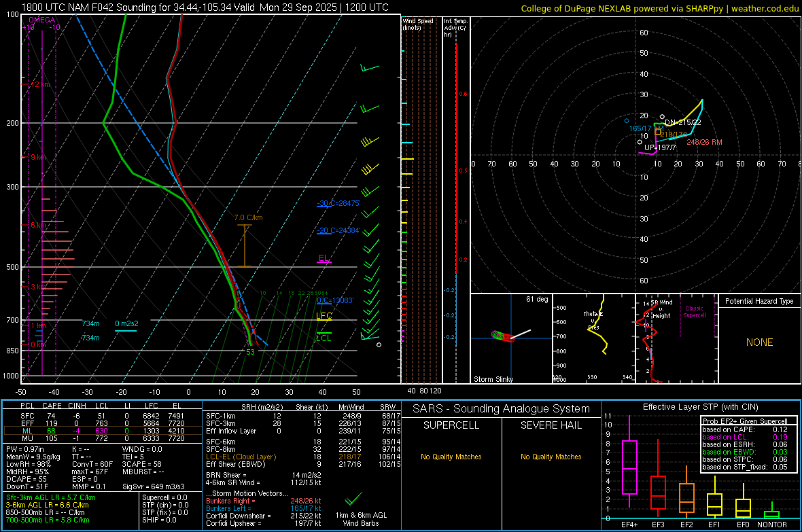Screen dimensions: 802x532
Task: Select the Eff Shear (EBWD) row
Action: tap(303, 464)
